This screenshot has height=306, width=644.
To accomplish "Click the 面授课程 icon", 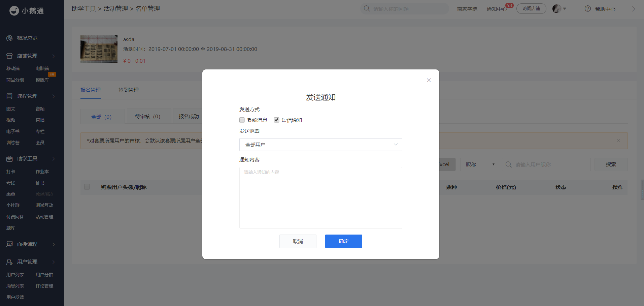I will point(9,244).
